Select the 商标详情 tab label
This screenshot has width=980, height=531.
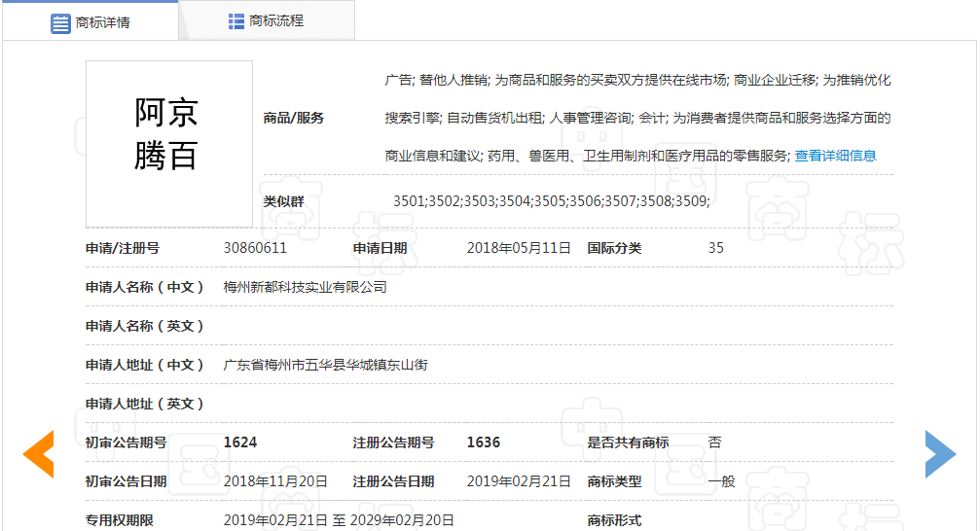[x=103, y=22]
